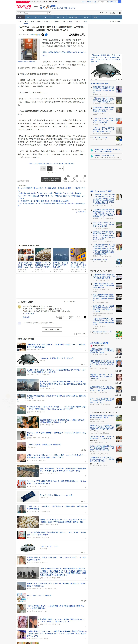Open the 国際 category tab

32,21
